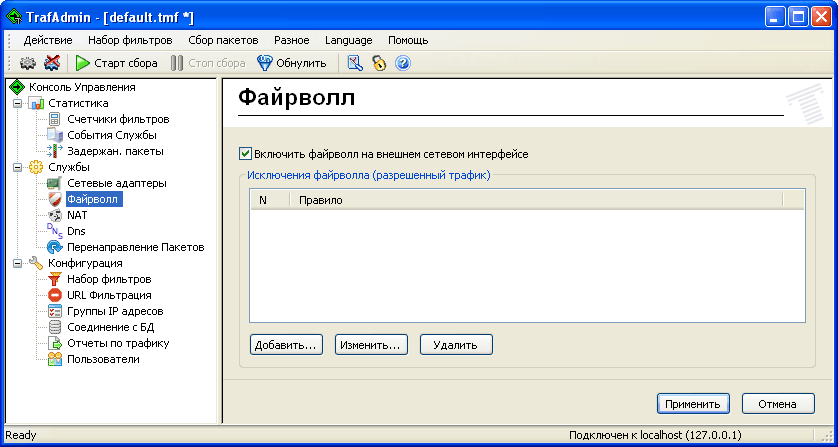Select Консоль Управления tree label
838x447 pixels.
pos(82,87)
